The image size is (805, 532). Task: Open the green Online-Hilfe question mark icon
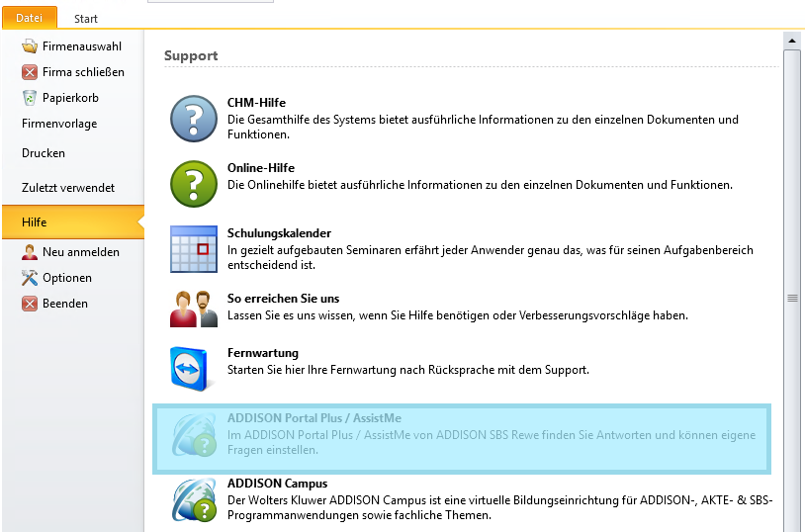click(194, 184)
